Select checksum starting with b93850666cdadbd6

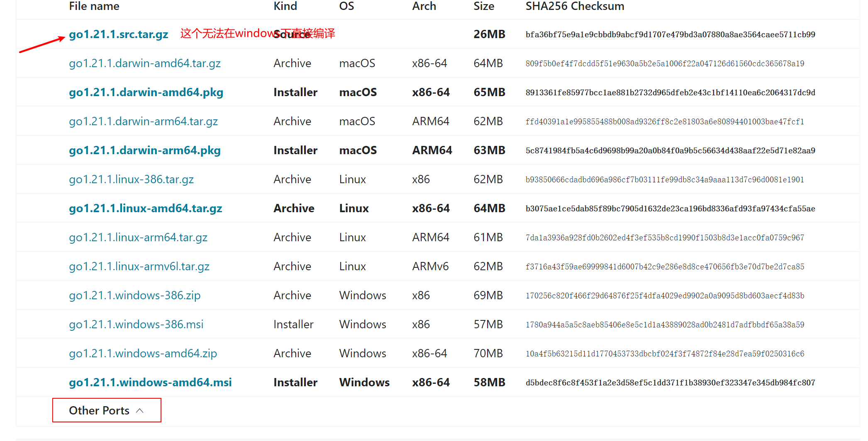click(665, 179)
